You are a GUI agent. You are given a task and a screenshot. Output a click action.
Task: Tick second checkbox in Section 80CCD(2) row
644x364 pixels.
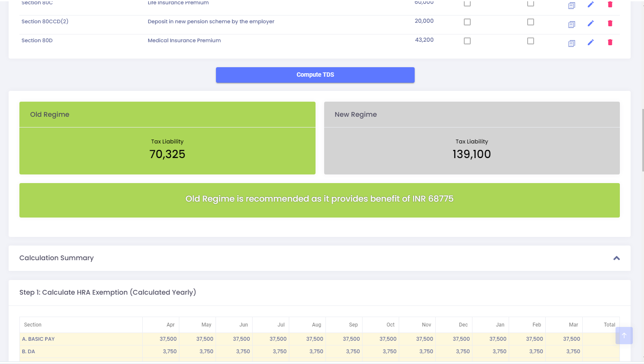click(x=531, y=22)
